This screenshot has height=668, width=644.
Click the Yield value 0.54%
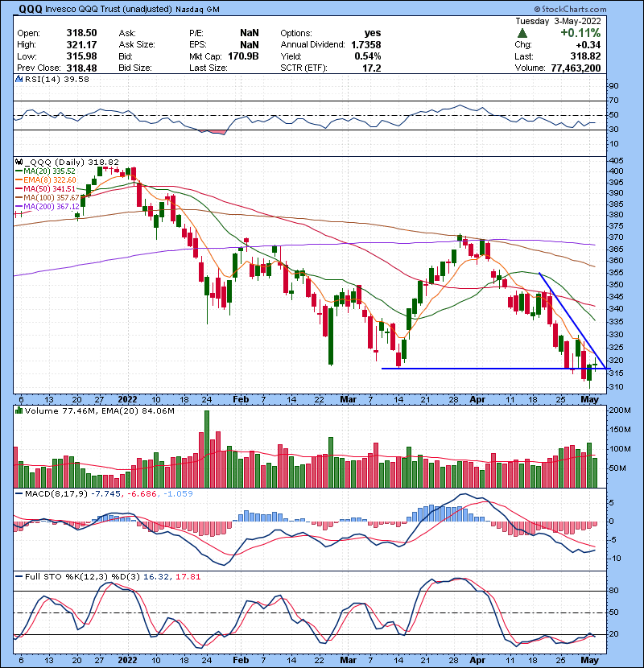[x=368, y=56]
